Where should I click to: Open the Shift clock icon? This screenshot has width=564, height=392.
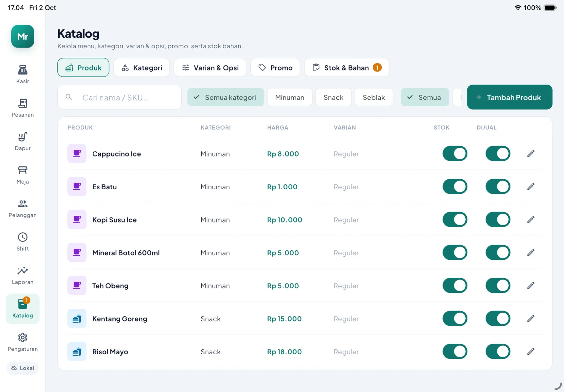pyautogui.click(x=23, y=237)
